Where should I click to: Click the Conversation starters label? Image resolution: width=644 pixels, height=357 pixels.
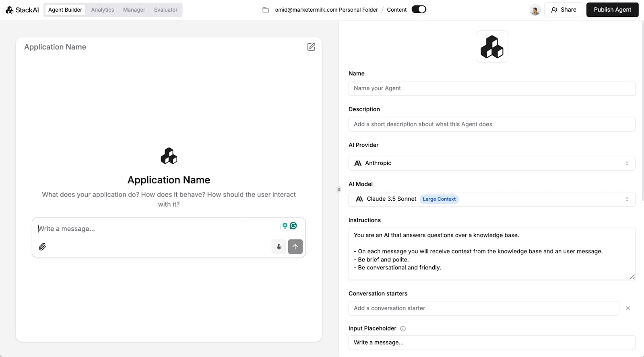click(378, 293)
